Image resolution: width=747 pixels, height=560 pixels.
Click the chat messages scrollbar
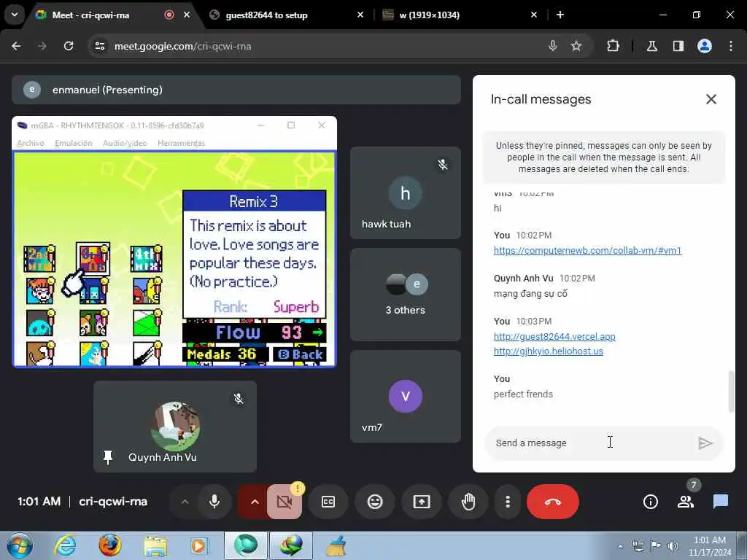pyautogui.click(x=731, y=392)
